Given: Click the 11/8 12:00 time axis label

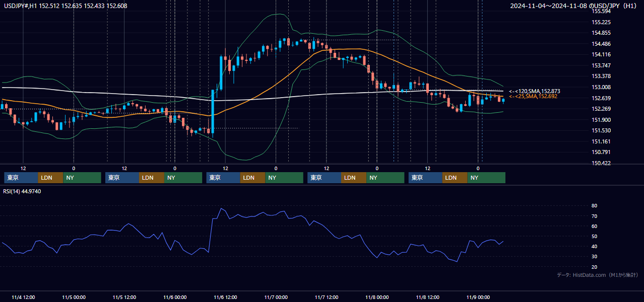Looking at the screenshot, I should (427, 297).
